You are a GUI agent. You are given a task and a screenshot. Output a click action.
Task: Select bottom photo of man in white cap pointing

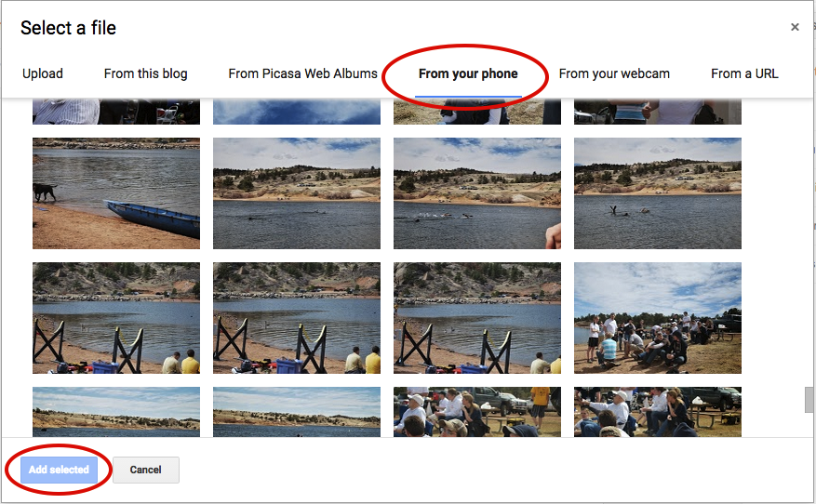658,412
